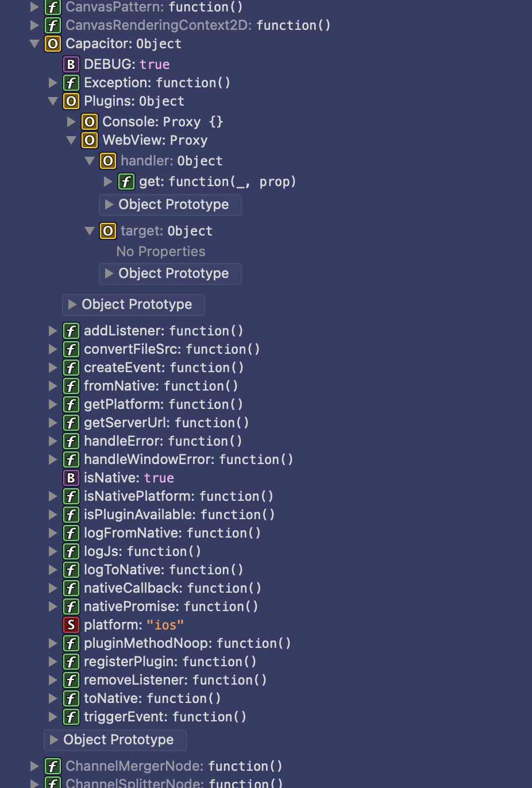
Task: Select the 'get: function(_, prop)' text
Action: pos(218,181)
